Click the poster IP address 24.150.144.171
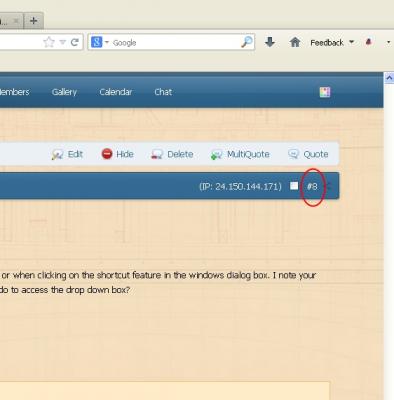The image size is (394, 400). point(240,186)
